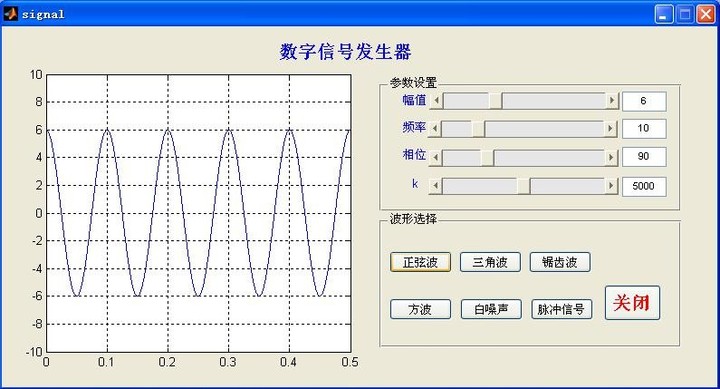Decrease 相位 with left arrow
Screen dimensions: 720x389
click(x=436, y=158)
